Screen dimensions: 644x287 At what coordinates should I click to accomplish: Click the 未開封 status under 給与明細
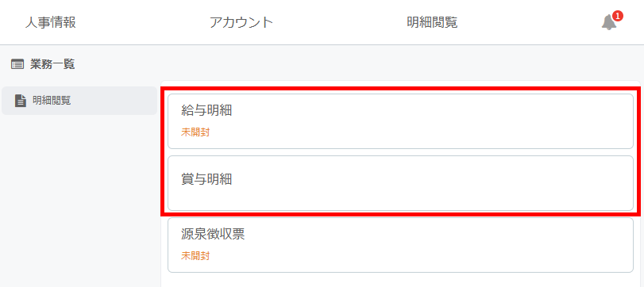[195, 132]
